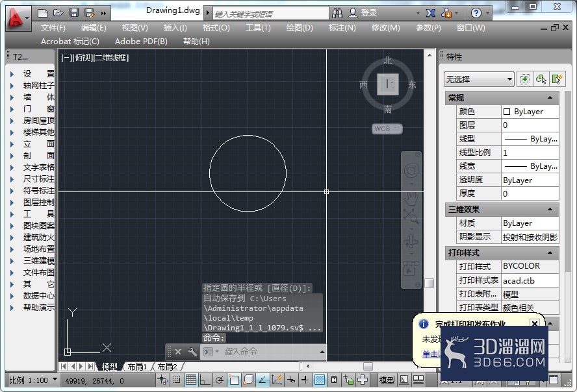Click the Steering Wheel icon on navigation bar
The height and width of the screenshot is (392, 577).
(410, 171)
